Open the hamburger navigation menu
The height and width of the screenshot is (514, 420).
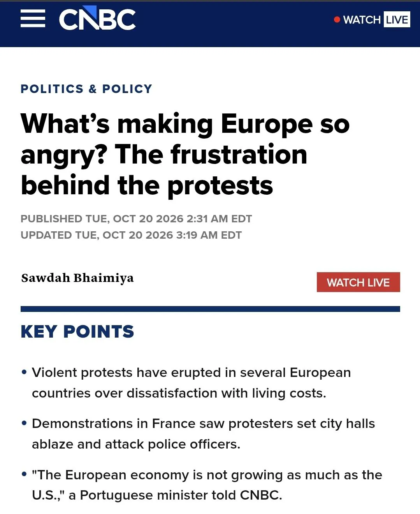point(33,19)
